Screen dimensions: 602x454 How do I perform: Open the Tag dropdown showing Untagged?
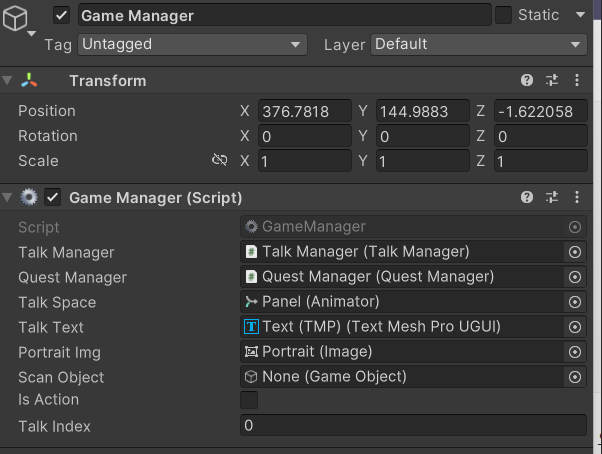(192, 45)
